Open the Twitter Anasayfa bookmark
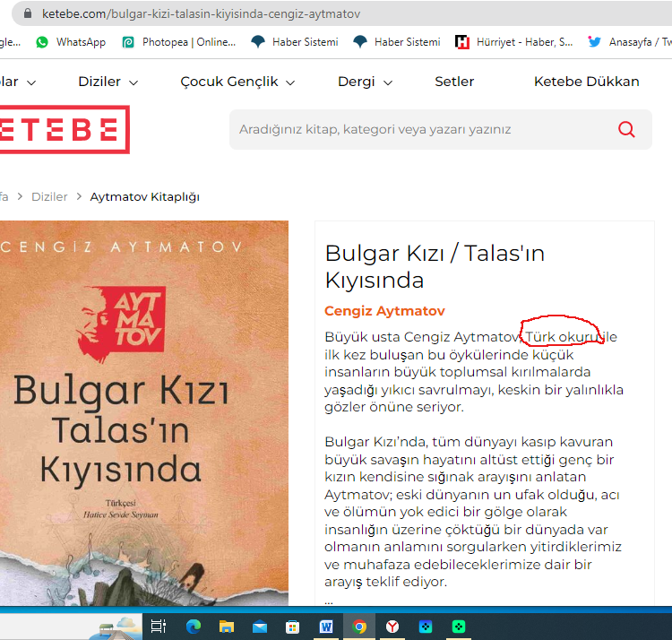 coord(629,42)
